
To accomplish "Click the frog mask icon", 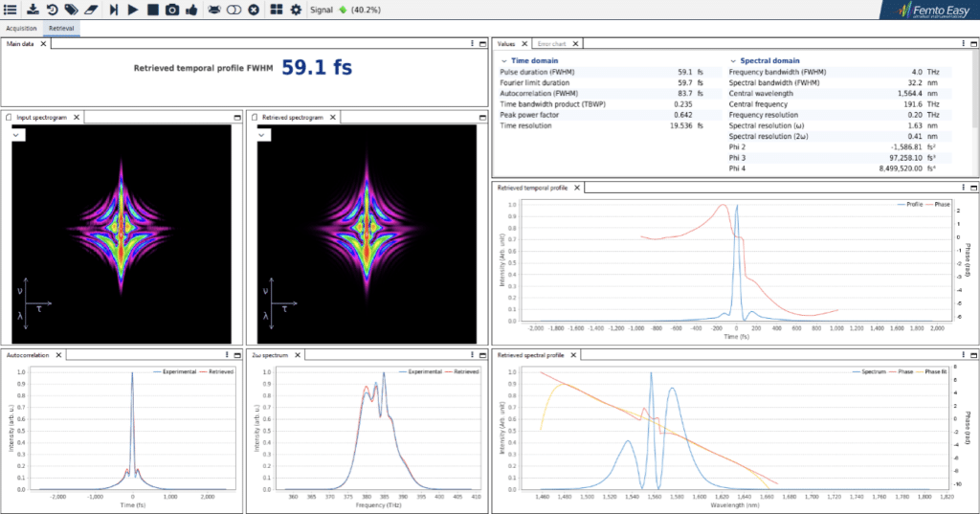I will pyautogui.click(x=214, y=10).
